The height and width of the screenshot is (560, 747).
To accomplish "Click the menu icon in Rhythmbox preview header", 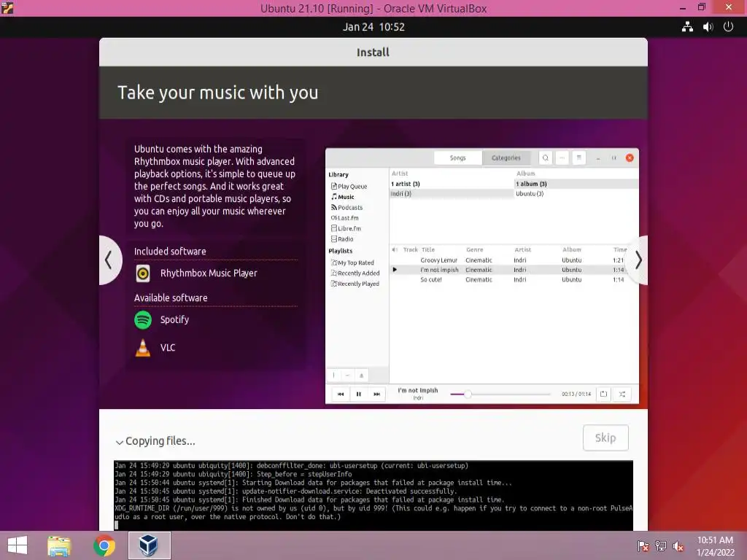I will [x=578, y=157].
